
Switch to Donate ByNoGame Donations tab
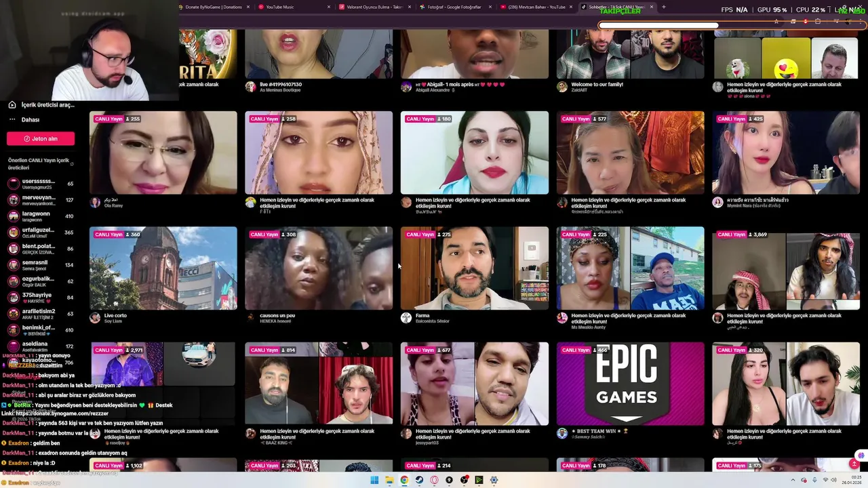(214, 7)
